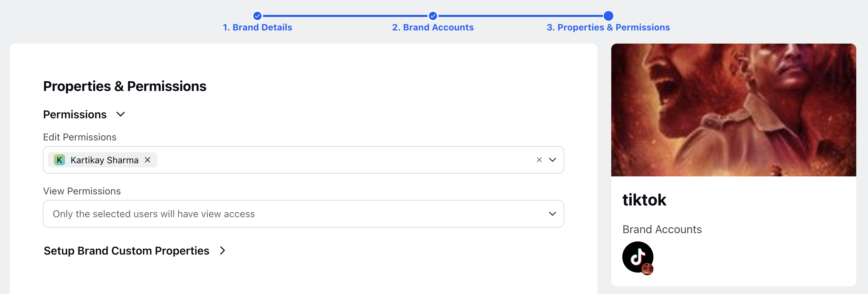Click the tiktok brand cover image
Image resolution: width=868 pixels, height=294 pixels.
coord(734,110)
